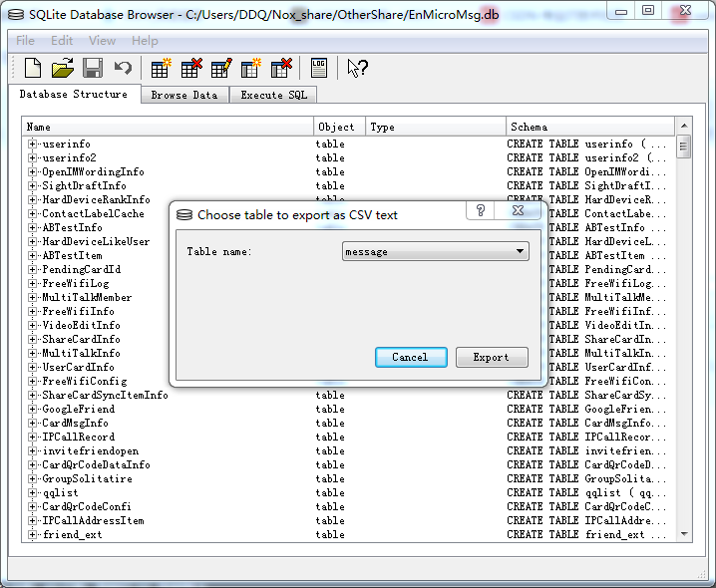
Task: Select the invitefriendopen tree row
Action: click(91, 451)
